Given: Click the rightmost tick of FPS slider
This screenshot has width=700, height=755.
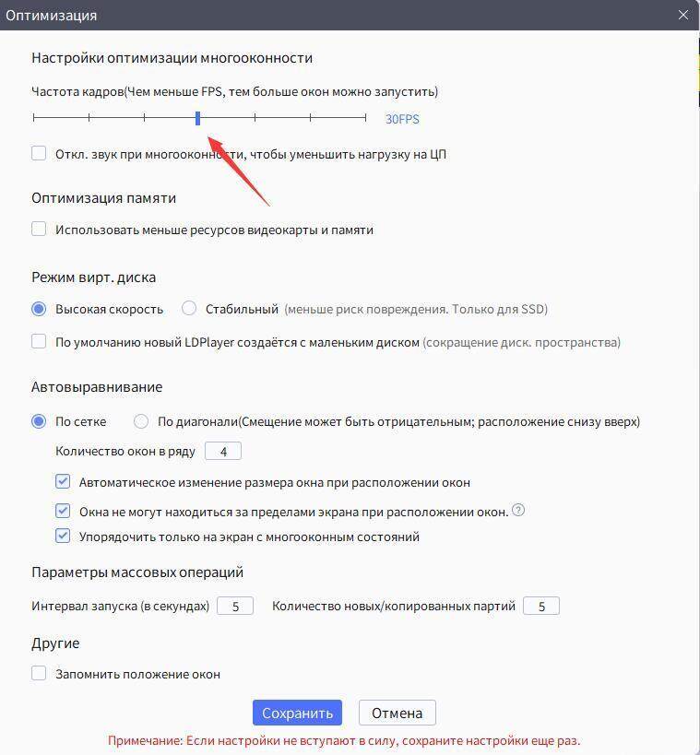Looking at the screenshot, I should point(366,117).
